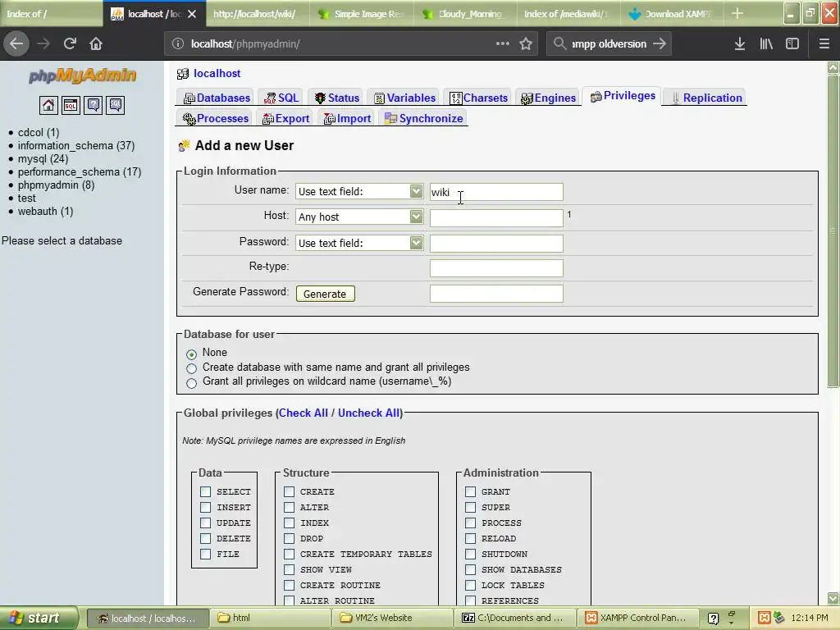Go back with browser back arrow
This screenshot has width=840, height=630.
click(16, 43)
